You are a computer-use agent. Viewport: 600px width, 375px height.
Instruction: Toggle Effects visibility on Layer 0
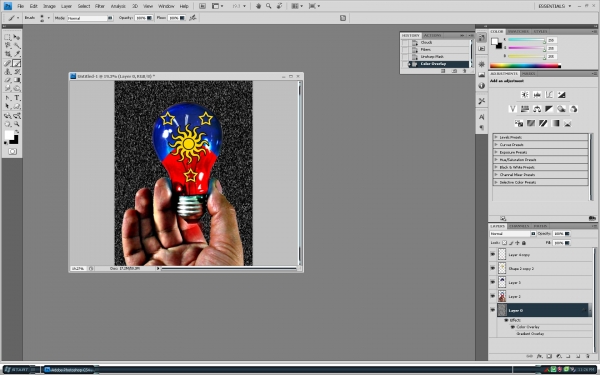click(x=506, y=320)
